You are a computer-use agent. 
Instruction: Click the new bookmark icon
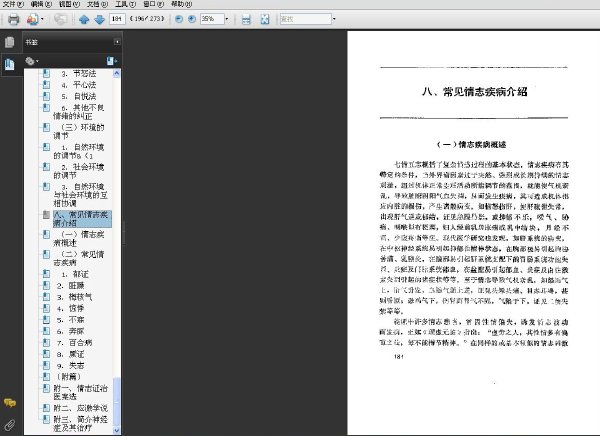click(111, 61)
